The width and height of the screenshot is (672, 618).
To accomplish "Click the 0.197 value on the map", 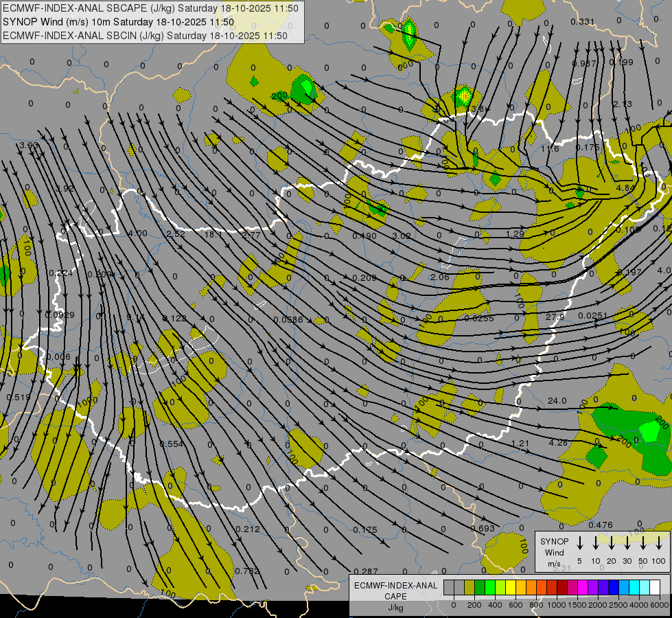I will [629, 272].
